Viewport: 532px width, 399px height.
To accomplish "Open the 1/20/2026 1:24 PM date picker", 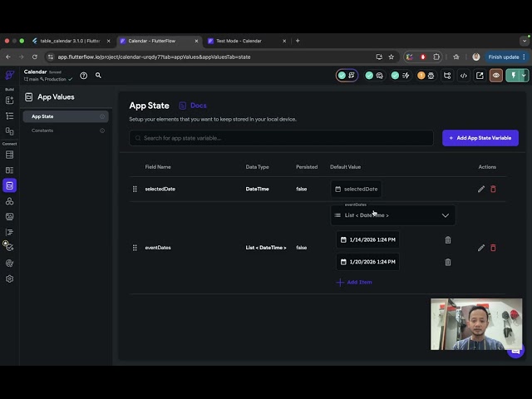I will pos(367,262).
